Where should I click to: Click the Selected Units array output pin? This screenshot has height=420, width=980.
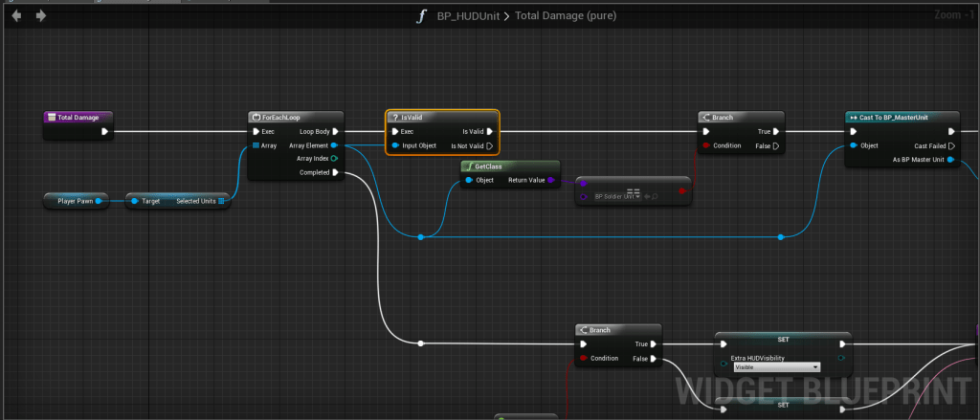pos(221,201)
